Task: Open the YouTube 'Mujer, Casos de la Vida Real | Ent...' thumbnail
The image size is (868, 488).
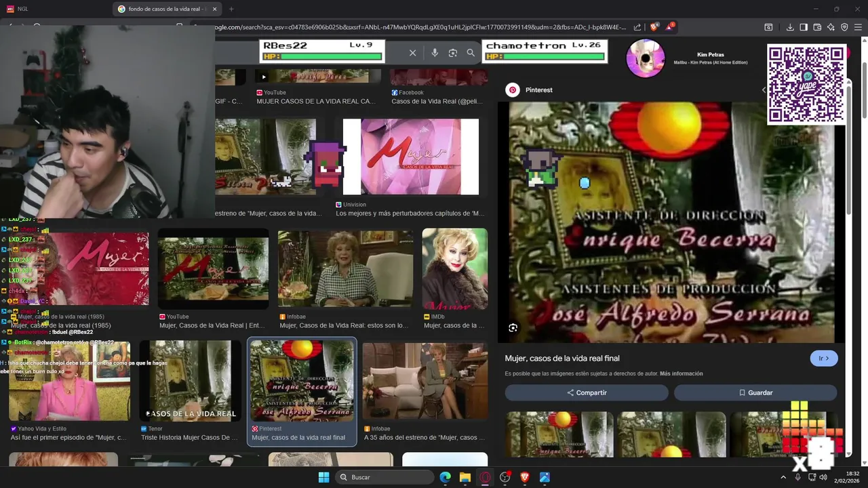Action: pos(214,269)
